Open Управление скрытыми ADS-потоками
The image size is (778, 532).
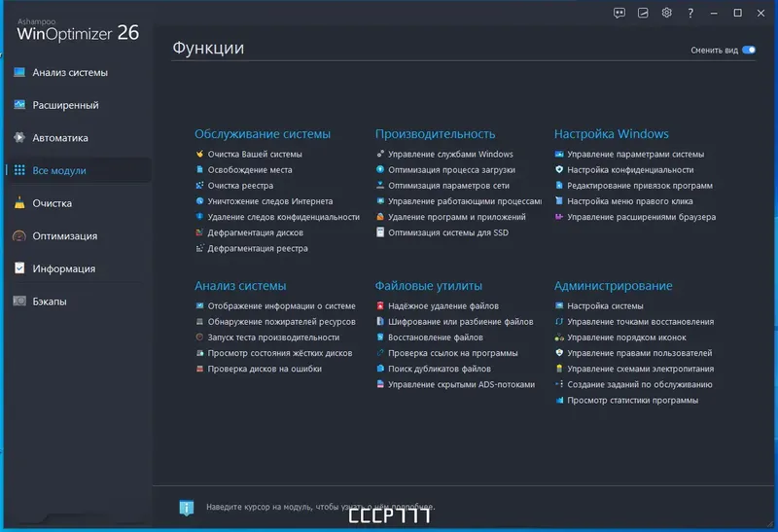tap(461, 384)
